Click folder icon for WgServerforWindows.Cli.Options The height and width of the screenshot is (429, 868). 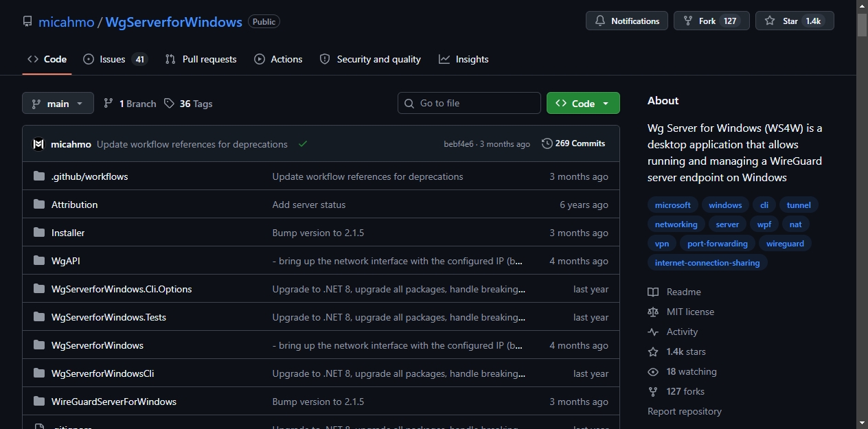[38, 289]
